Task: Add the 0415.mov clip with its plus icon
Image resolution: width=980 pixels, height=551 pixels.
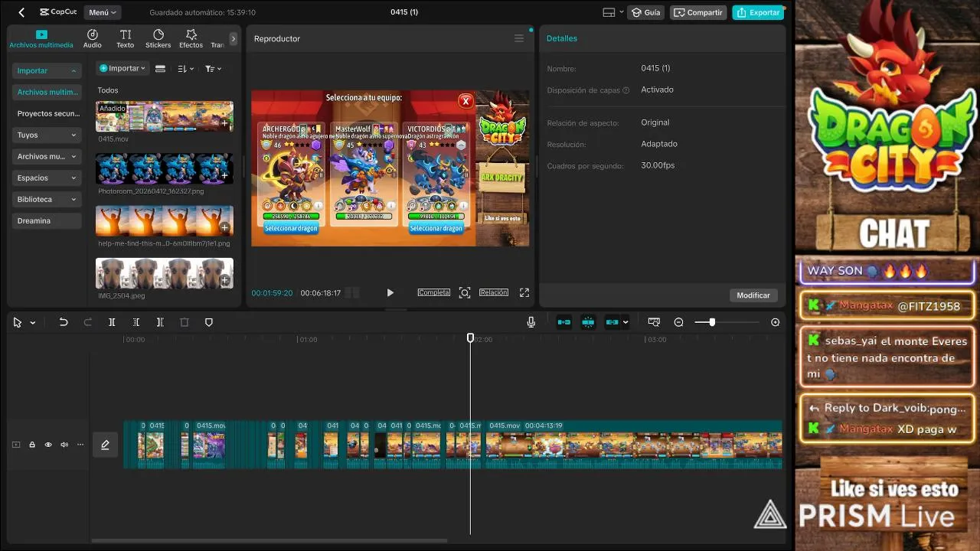Action: point(224,123)
